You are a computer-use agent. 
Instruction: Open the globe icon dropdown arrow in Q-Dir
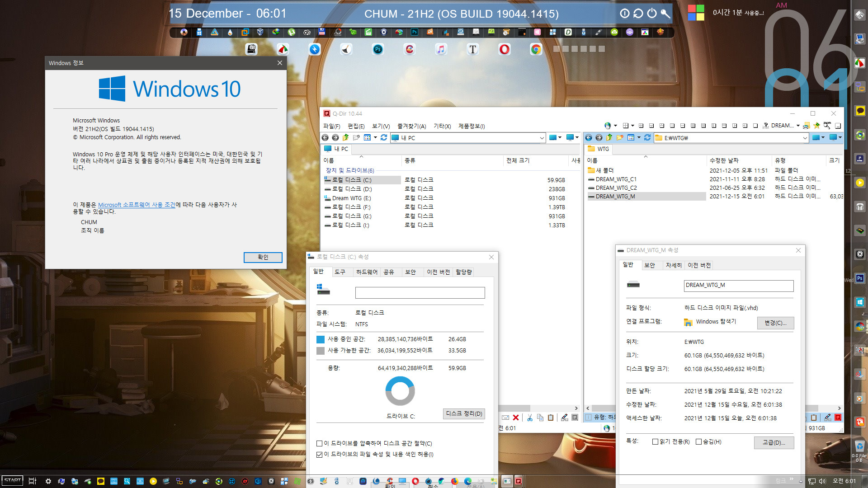[615, 126]
